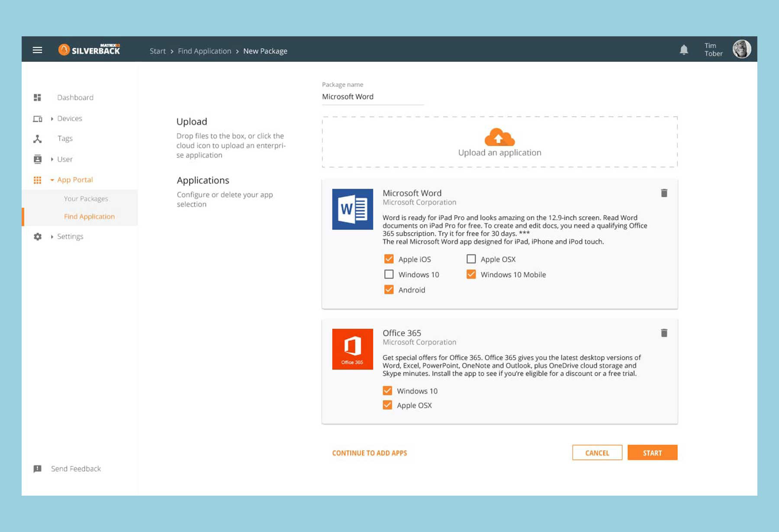This screenshot has width=779, height=532.
Task: Open Your Packages submenu item
Action: tap(86, 199)
